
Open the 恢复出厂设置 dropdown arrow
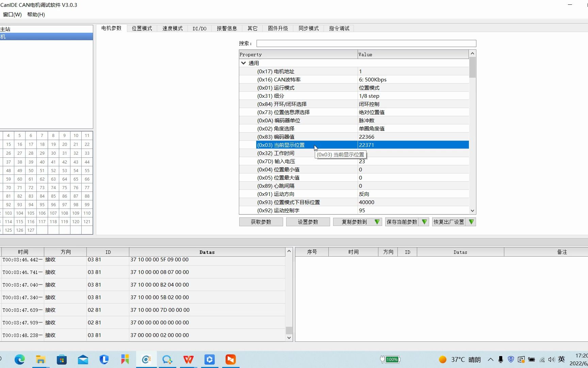pyautogui.click(x=471, y=222)
